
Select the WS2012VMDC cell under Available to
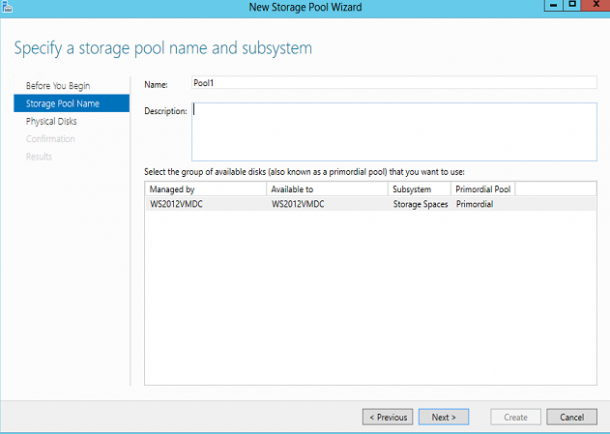(x=298, y=204)
